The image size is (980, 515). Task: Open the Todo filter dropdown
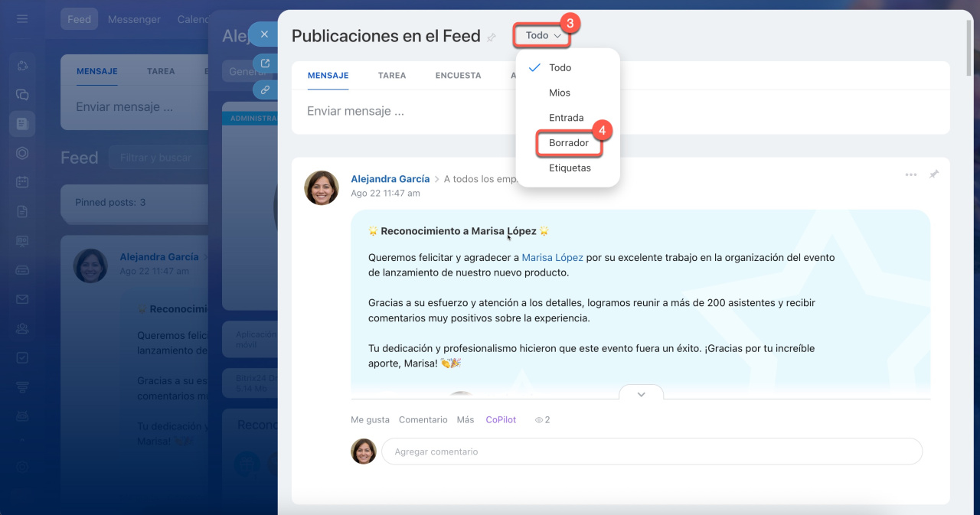click(543, 35)
